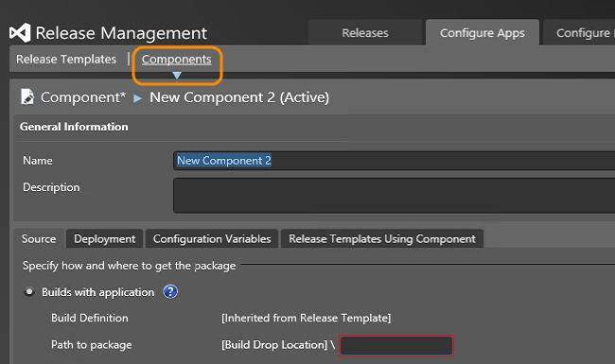The image size is (615, 364).
Task: Click the Component* breadcrumb text
Action: click(x=83, y=97)
